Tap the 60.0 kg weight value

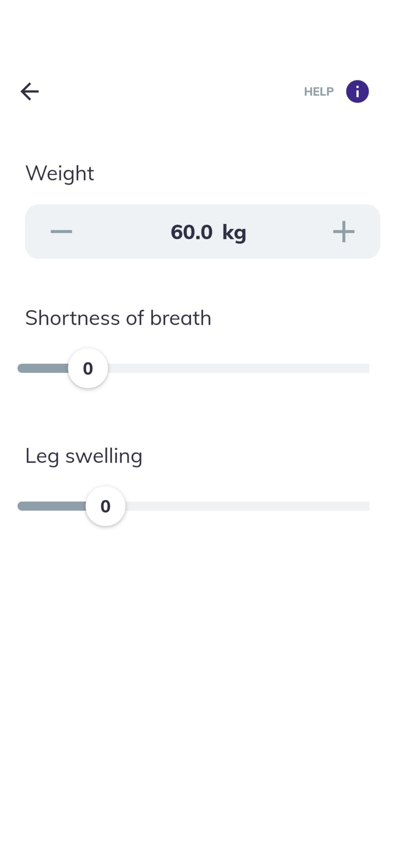tap(208, 232)
